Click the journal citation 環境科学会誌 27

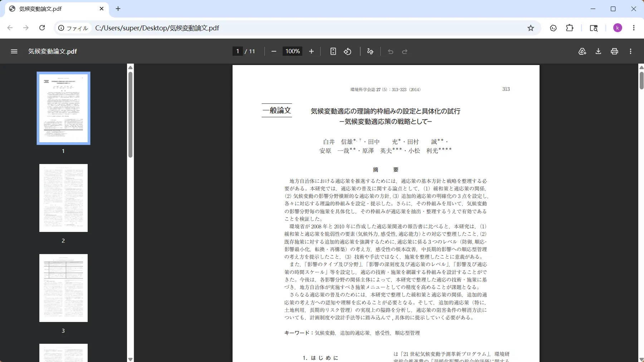385,90
